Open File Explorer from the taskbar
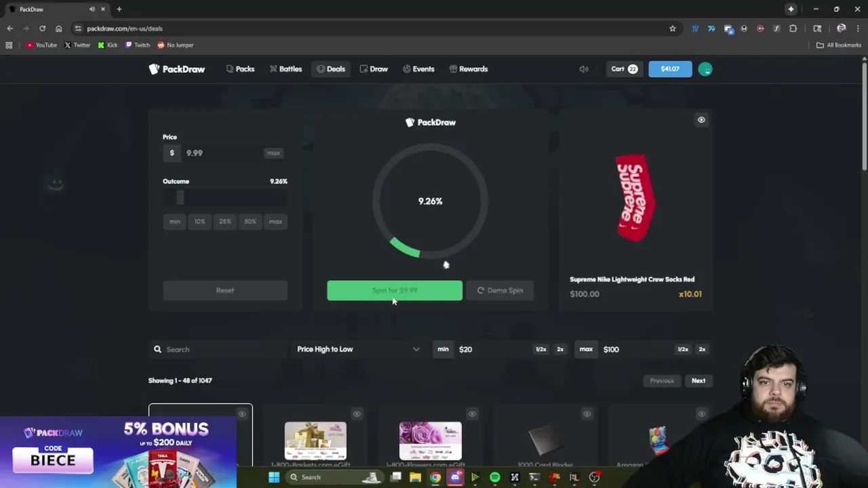868x488 pixels. (416, 477)
